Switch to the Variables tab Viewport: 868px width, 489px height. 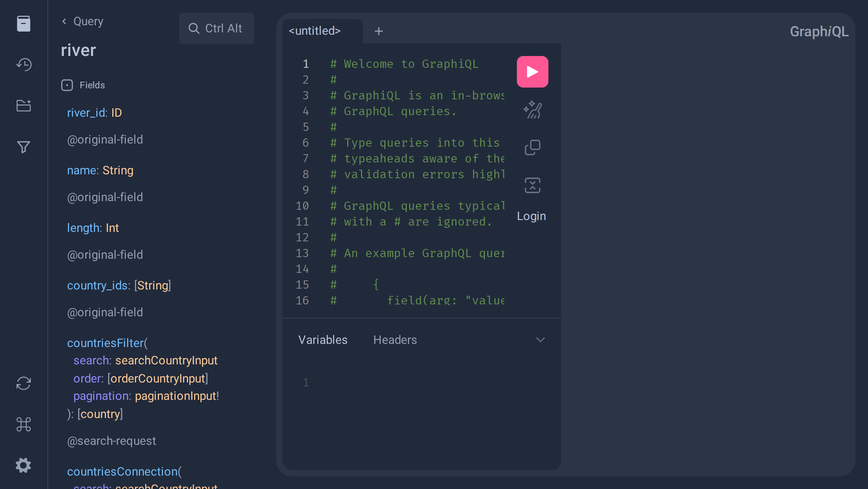(x=323, y=340)
